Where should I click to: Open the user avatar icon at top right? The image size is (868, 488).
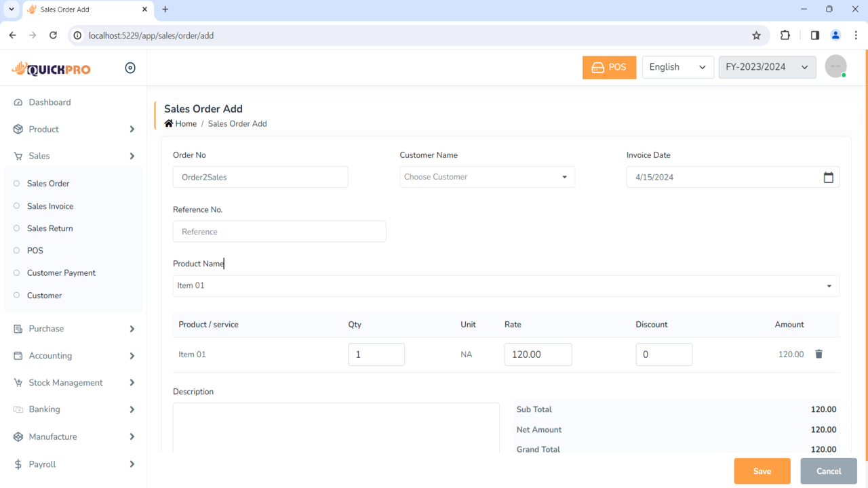835,66
